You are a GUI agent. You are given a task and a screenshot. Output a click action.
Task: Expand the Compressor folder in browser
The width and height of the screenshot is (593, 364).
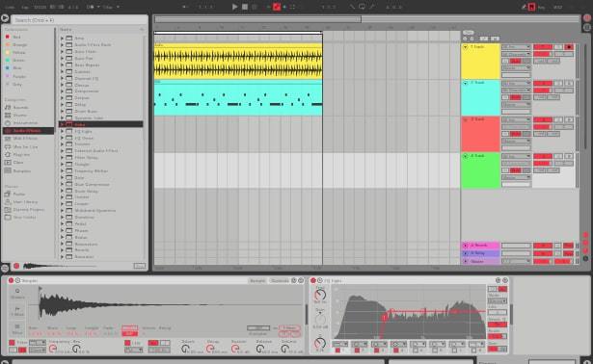[62, 91]
